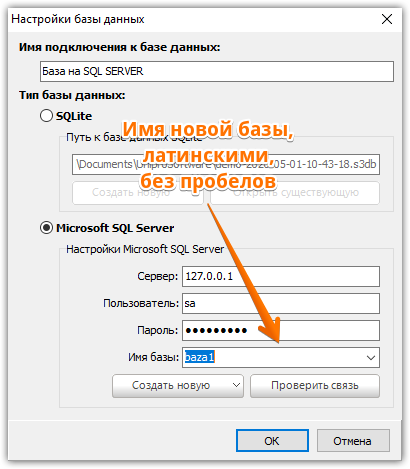Click the Отмена button
410x469 pixels.
point(353,441)
